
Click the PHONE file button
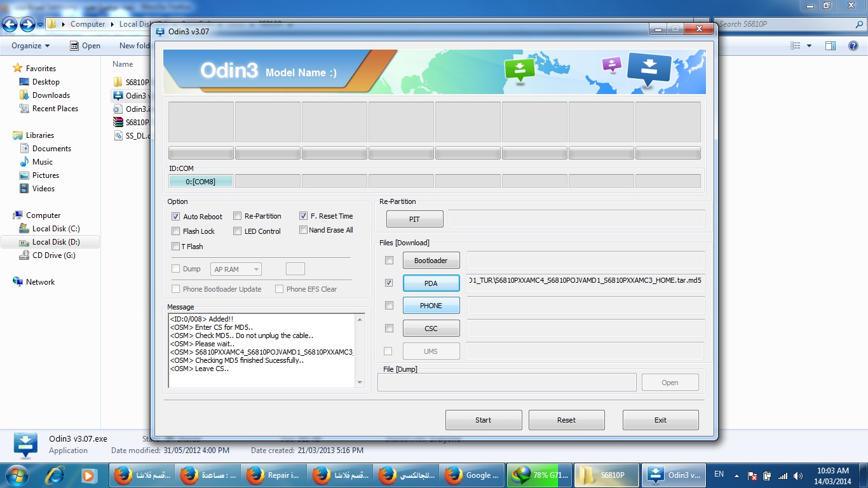(431, 306)
